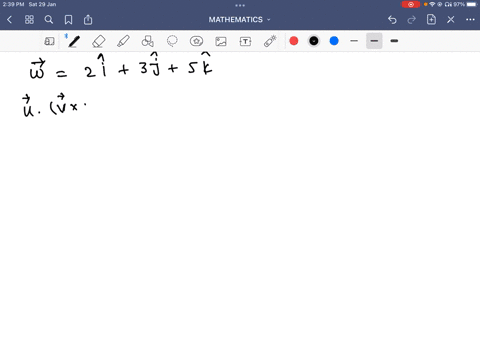Viewport: 480px width, 360px height.
Task: Redo the last action
Action: coord(412,20)
